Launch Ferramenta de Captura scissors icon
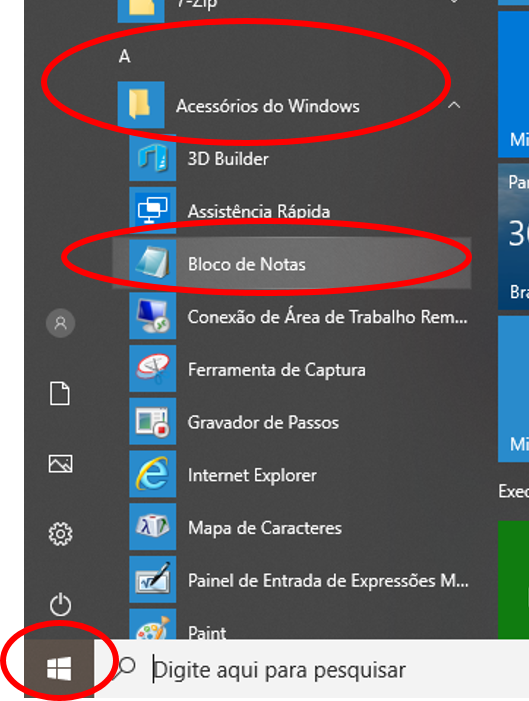 [152, 369]
